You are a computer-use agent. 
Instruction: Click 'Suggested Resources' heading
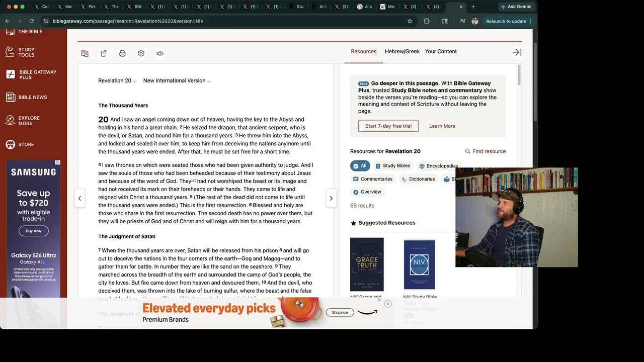(x=387, y=223)
